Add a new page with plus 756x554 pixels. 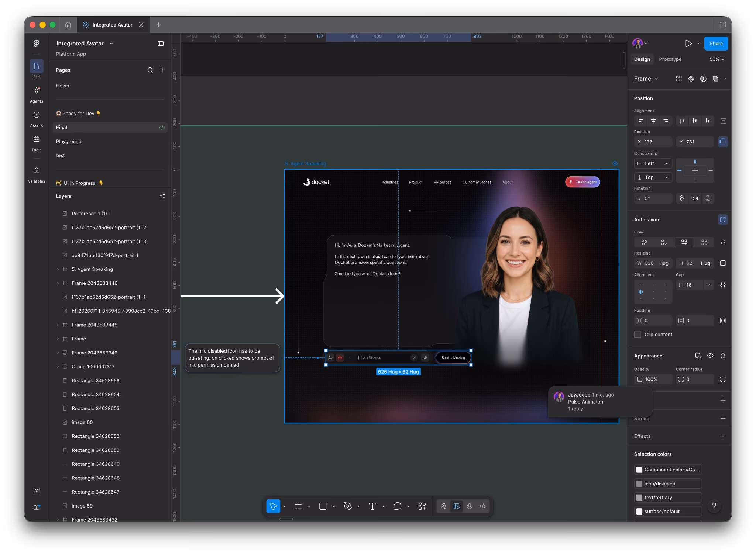point(162,70)
